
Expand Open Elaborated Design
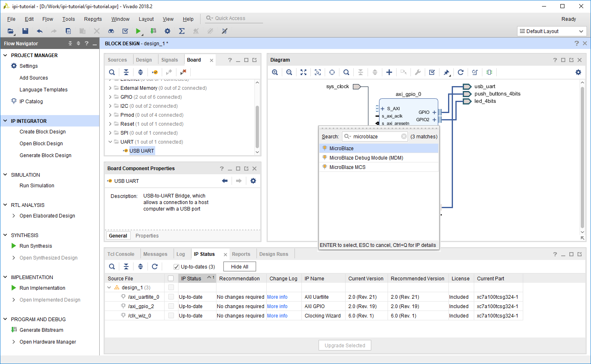14,216
